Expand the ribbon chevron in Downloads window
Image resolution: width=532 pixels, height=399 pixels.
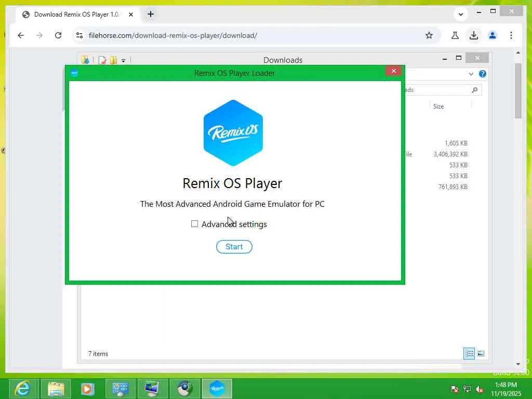click(x=471, y=74)
